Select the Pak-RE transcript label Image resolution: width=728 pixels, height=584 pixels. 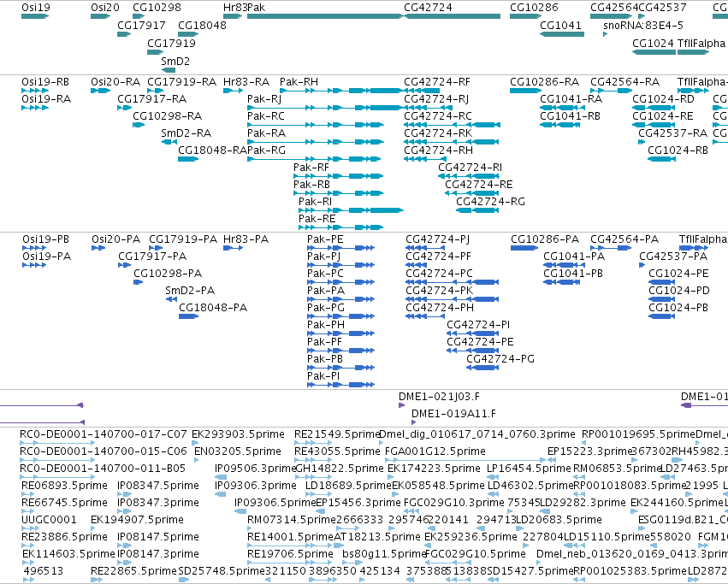tap(317, 219)
